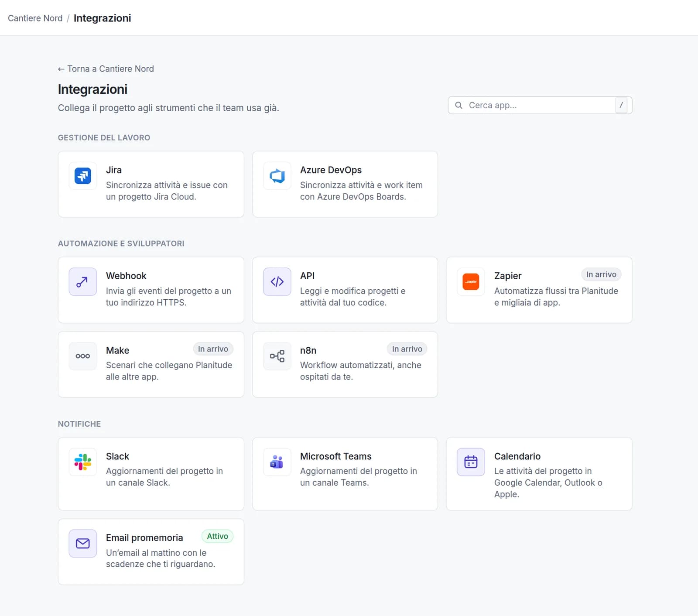Click the Slack logo icon
Screen dimensions: 698x616
tap(83, 462)
